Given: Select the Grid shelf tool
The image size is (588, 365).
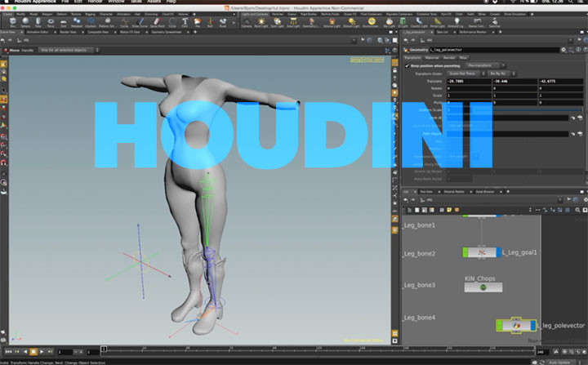Looking at the screenshot, I should (64, 23).
